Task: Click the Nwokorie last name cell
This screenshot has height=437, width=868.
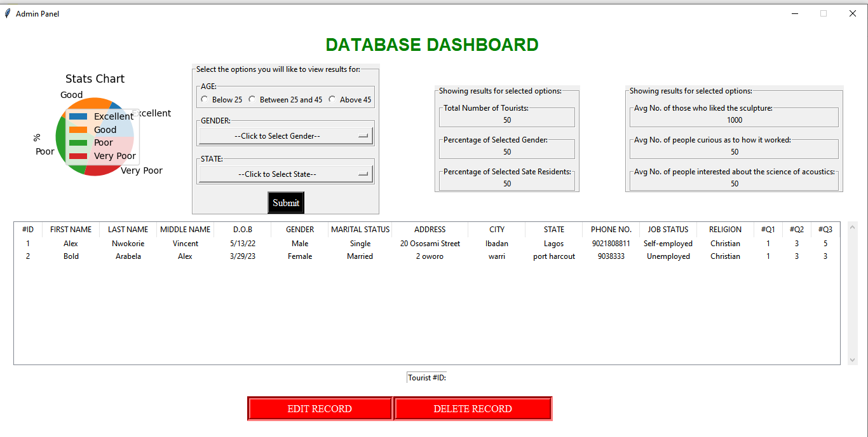Action: tap(128, 244)
